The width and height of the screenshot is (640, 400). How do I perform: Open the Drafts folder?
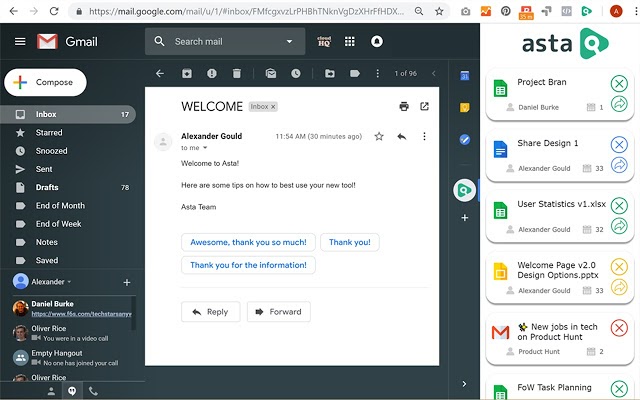47,187
